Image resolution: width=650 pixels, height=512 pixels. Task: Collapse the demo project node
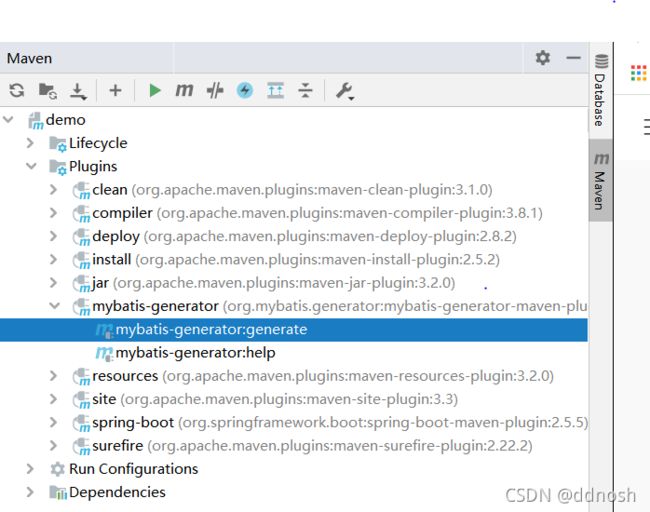(x=8, y=120)
